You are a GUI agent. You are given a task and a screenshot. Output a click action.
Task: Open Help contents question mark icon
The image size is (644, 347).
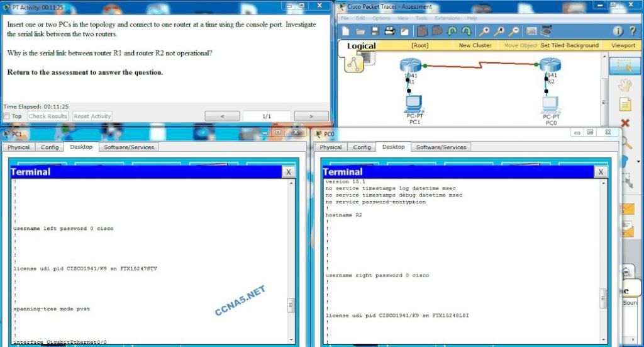tap(633, 31)
